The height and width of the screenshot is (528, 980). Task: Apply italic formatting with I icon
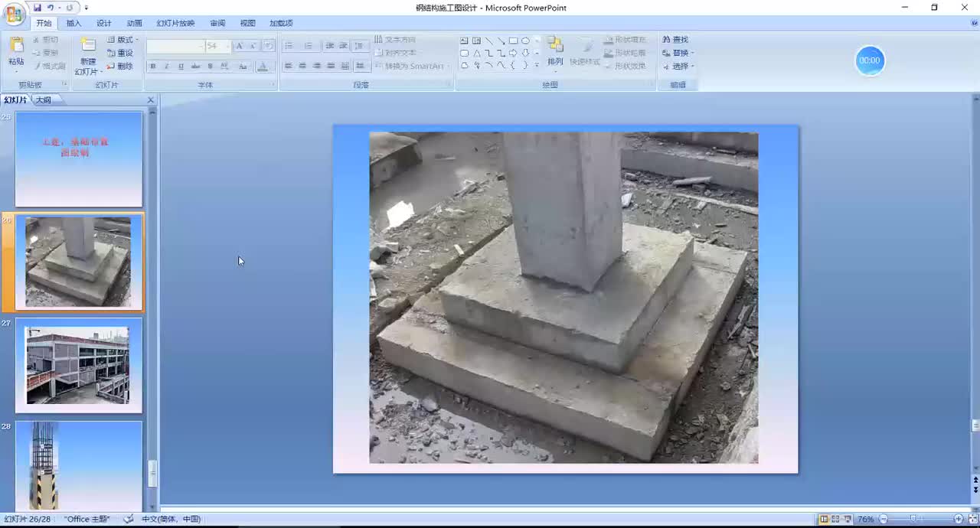[167, 67]
